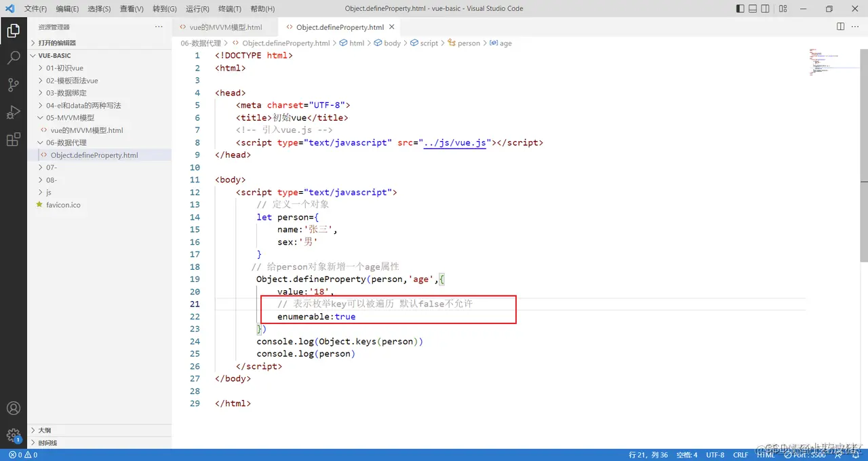This screenshot has height=461, width=868.
Task: Open 转到(G) menu
Action: point(165,9)
